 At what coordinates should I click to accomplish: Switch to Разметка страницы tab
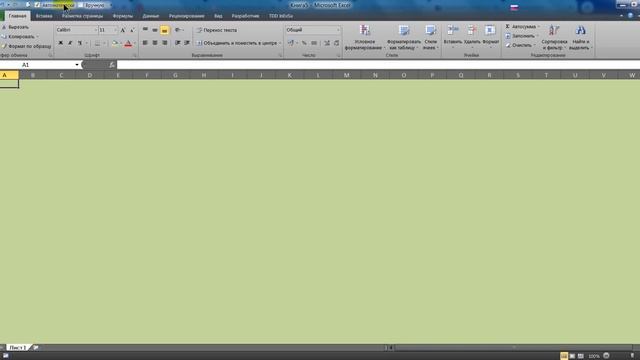coord(82,16)
